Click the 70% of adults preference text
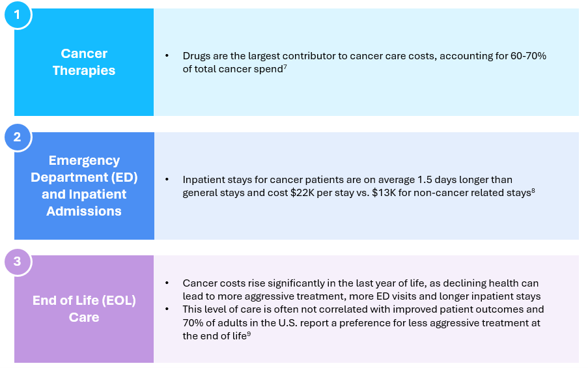The width and height of the screenshot is (588, 368). [x=361, y=323]
